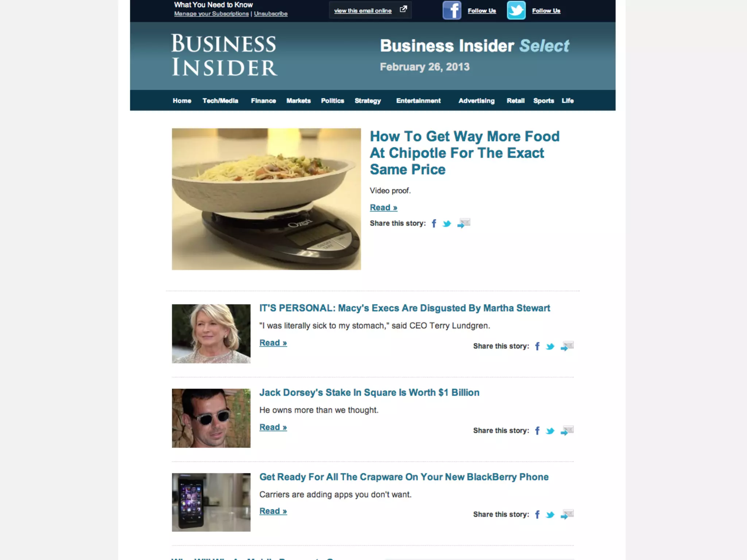Screen dimensions: 747x560
Task: Share Jack Dorsey story on Facebook
Action: 537,431
